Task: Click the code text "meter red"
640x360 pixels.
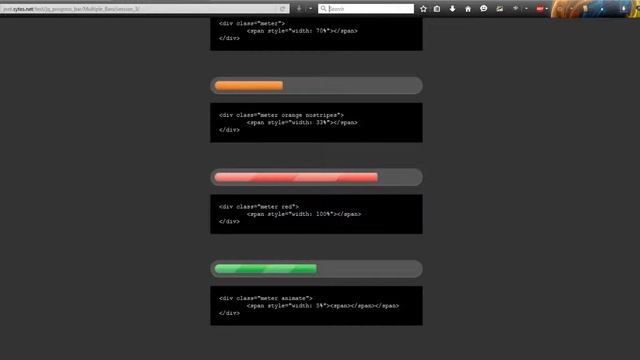Action: coord(277,207)
